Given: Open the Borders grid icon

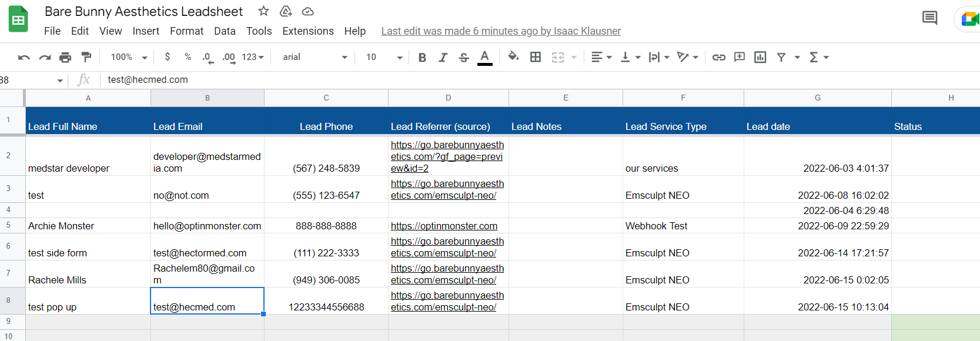Looking at the screenshot, I should [x=536, y=57].
